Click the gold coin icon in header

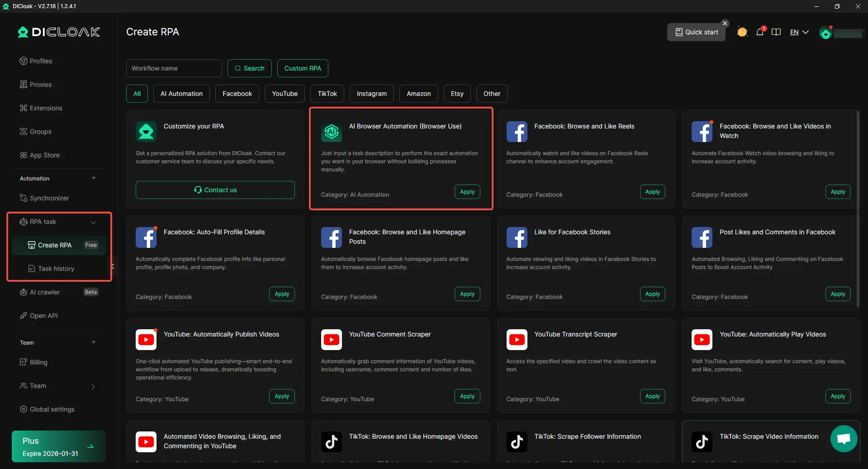[742, 32]
